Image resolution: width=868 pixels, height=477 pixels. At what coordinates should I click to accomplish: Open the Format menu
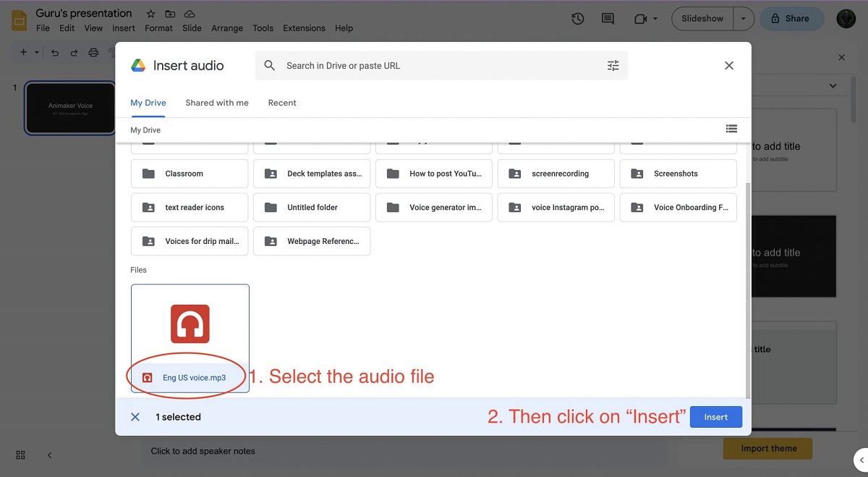[x=158, y=28]
